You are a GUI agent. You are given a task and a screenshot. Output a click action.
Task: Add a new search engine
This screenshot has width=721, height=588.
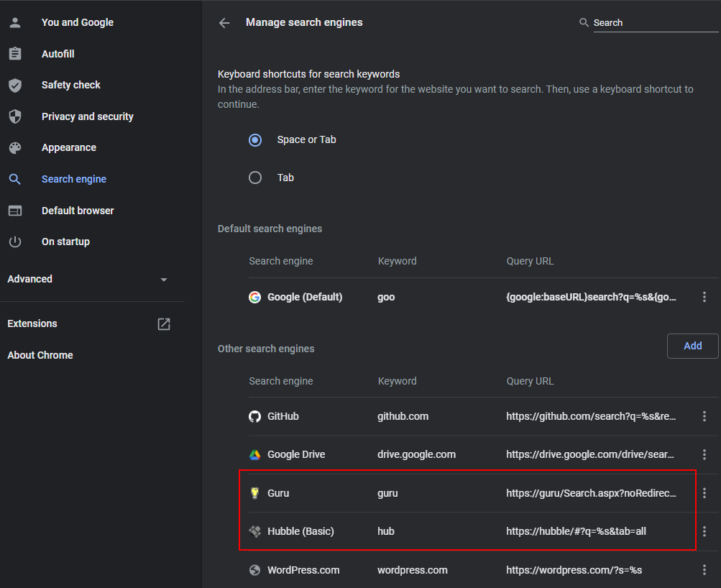pyautogui.click(x=692, y=346)
